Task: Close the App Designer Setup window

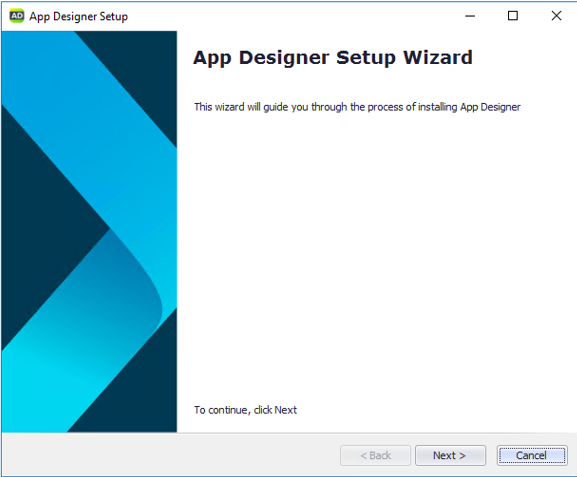Action: pos(556,16)
